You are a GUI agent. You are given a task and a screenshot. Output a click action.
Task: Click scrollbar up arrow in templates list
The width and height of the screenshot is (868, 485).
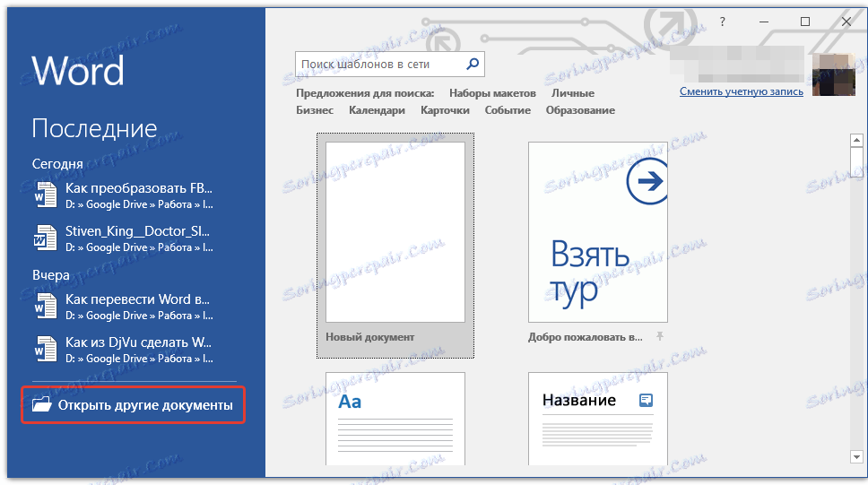tap(856, 140)
